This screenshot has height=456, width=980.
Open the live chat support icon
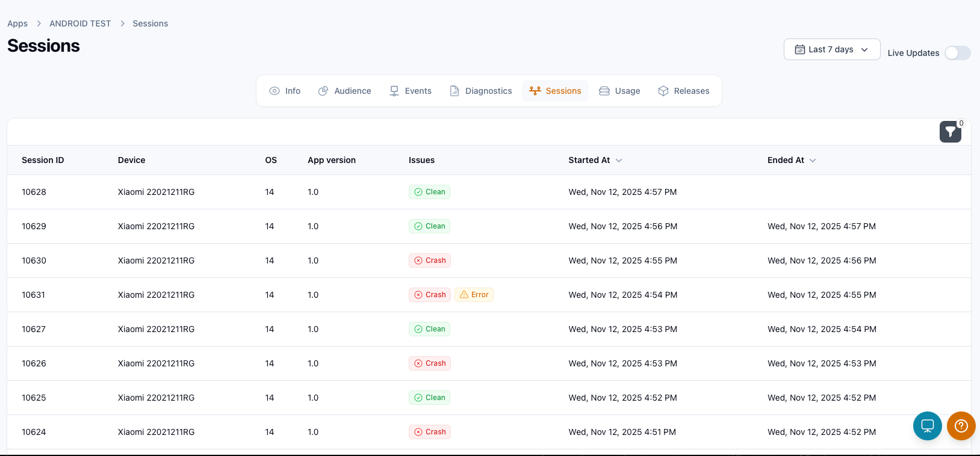point(927,426)
